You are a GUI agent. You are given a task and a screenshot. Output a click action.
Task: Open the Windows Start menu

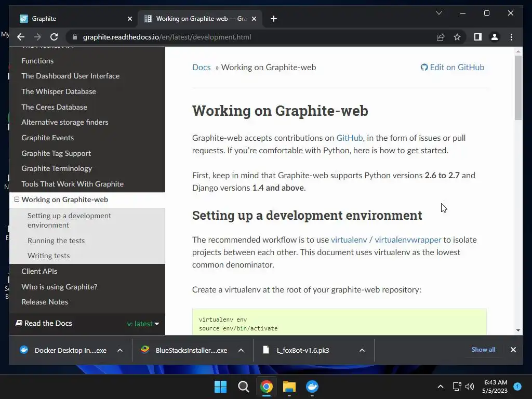[x=220, y=387]
